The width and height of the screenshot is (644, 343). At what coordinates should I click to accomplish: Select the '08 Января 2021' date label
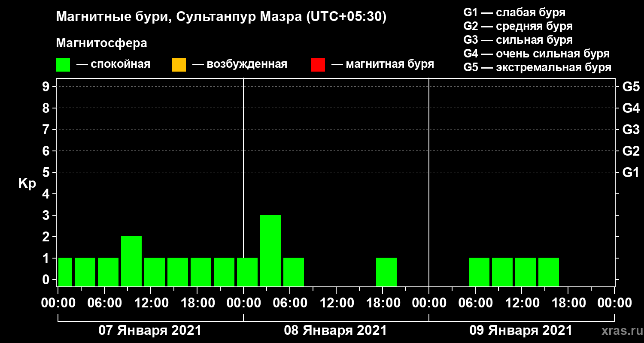click(335, 331)
